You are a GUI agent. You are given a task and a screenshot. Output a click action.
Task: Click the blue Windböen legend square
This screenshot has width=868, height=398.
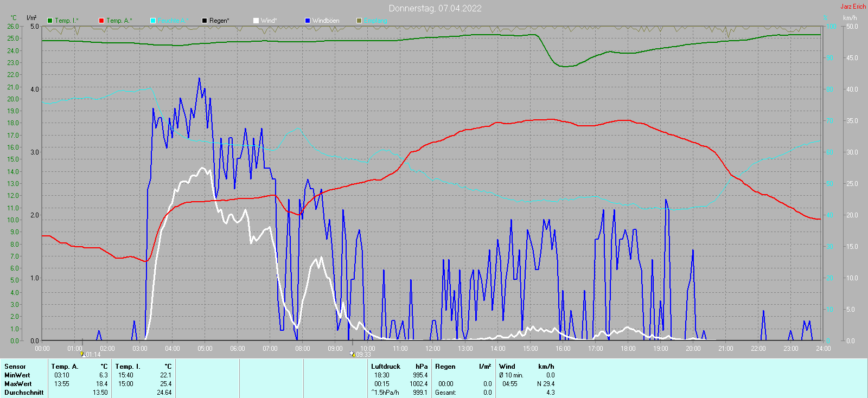[308, 21]
